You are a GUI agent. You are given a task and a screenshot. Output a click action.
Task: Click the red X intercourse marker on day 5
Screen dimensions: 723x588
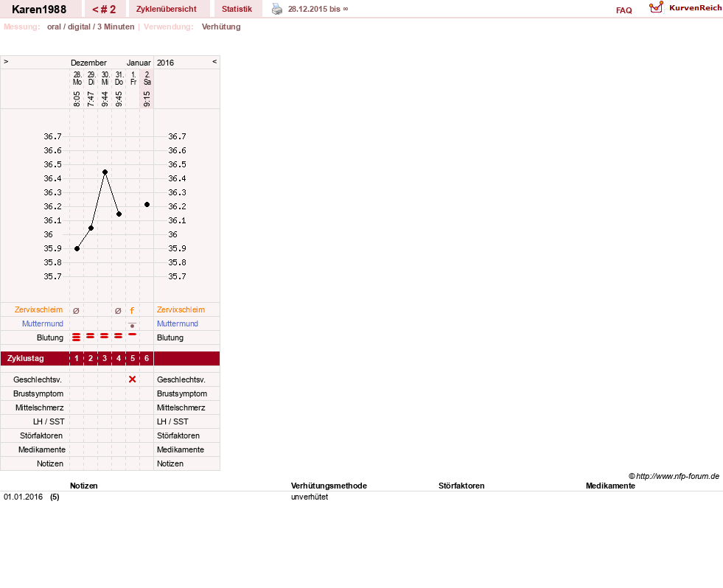133,379
